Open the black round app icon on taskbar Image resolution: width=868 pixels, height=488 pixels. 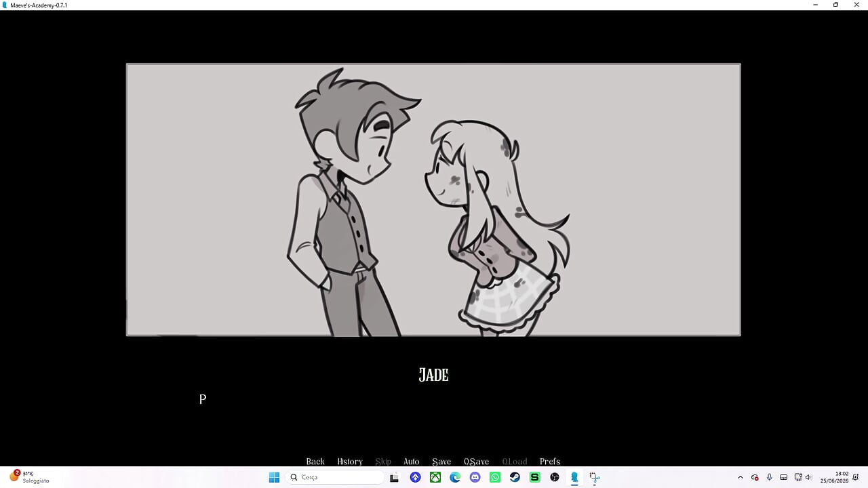(555, 477)
